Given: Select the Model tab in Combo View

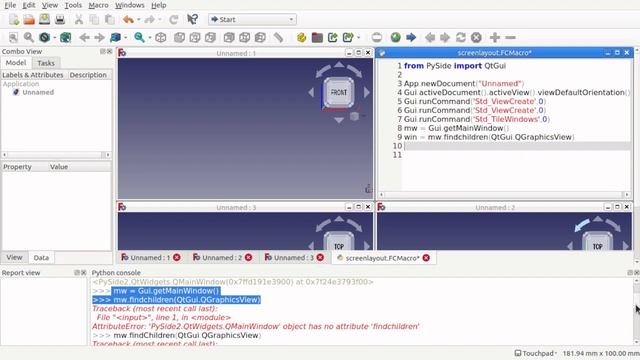Looking at the screenshot, I should pyautogui.click(x=16, y=62).
